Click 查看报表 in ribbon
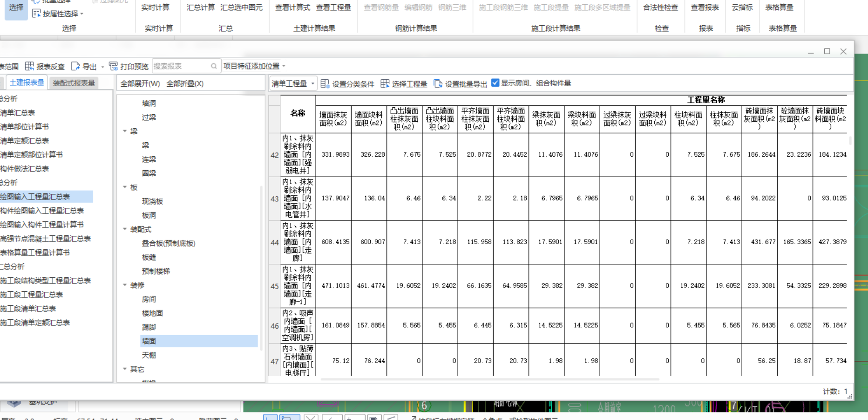Image resolution: width=868 pixels, height=420 pixels. [705, 7]
